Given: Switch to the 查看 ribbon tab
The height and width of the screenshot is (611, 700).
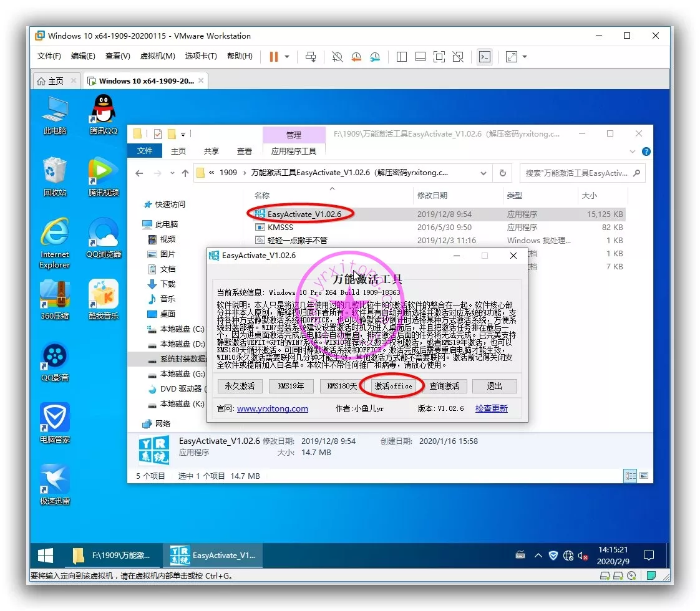Looking at the screenshot, I should click(x=245, y=151).
